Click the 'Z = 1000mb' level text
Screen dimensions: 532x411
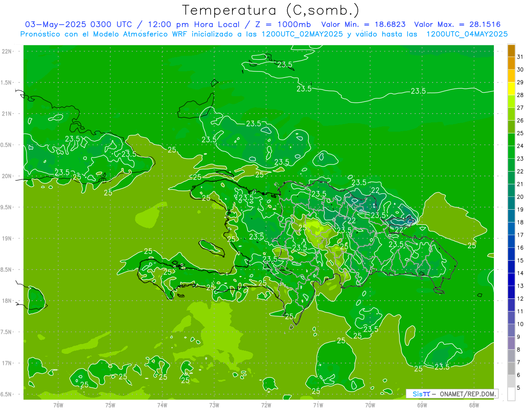(282, 24)
